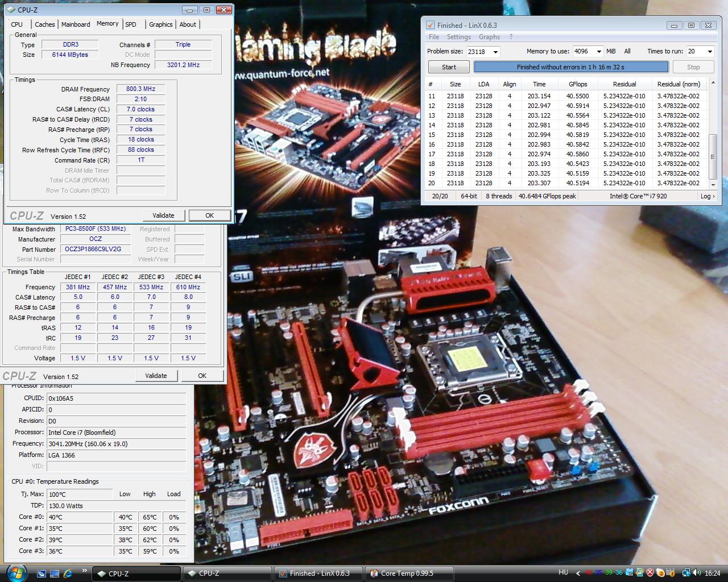The width and height of the screenshot is (728, 582).
Task: Click the 16:24 taskbar clock
Action: pyautogui.click(x=713, y=573)
